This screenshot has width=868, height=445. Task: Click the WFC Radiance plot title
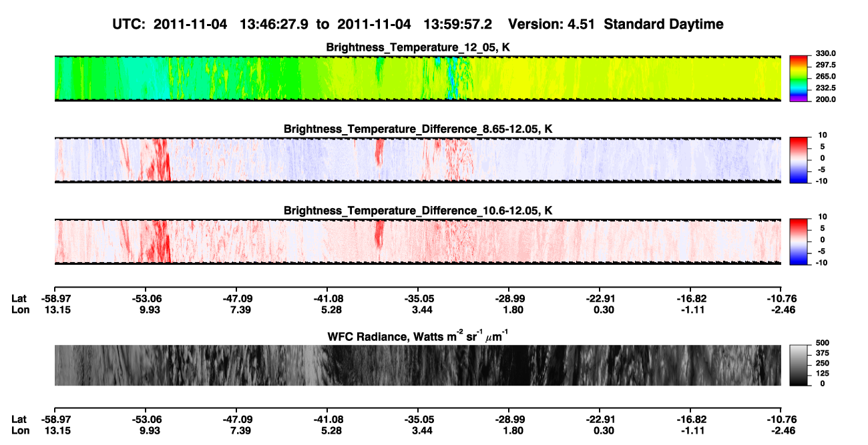point(418,336)
